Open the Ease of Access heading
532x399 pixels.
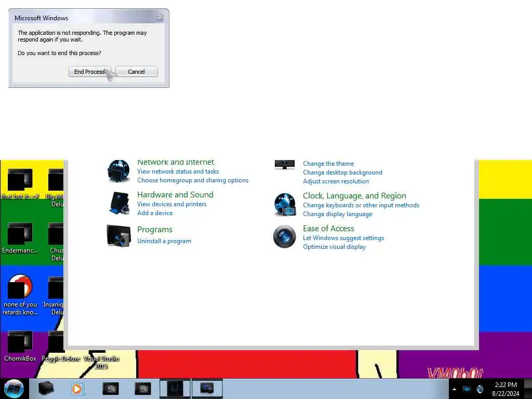(328, 229)
